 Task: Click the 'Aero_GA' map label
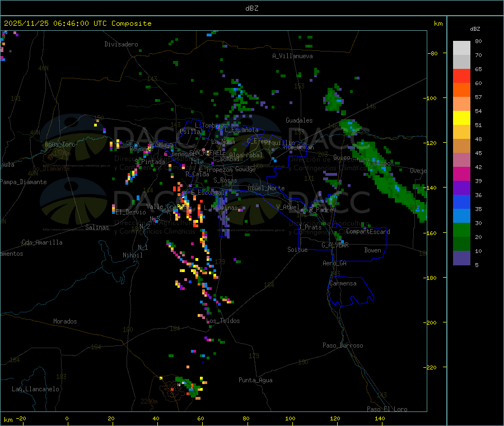coord(335,263)
